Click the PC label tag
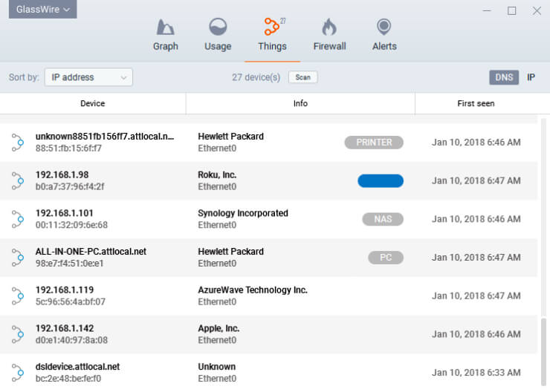 386,258
